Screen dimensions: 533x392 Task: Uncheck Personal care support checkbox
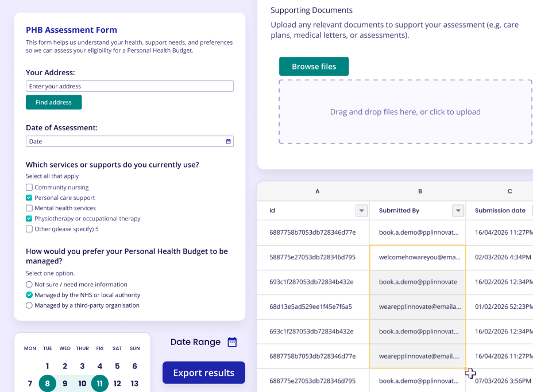pyautogui.click(x=29, y=198)
